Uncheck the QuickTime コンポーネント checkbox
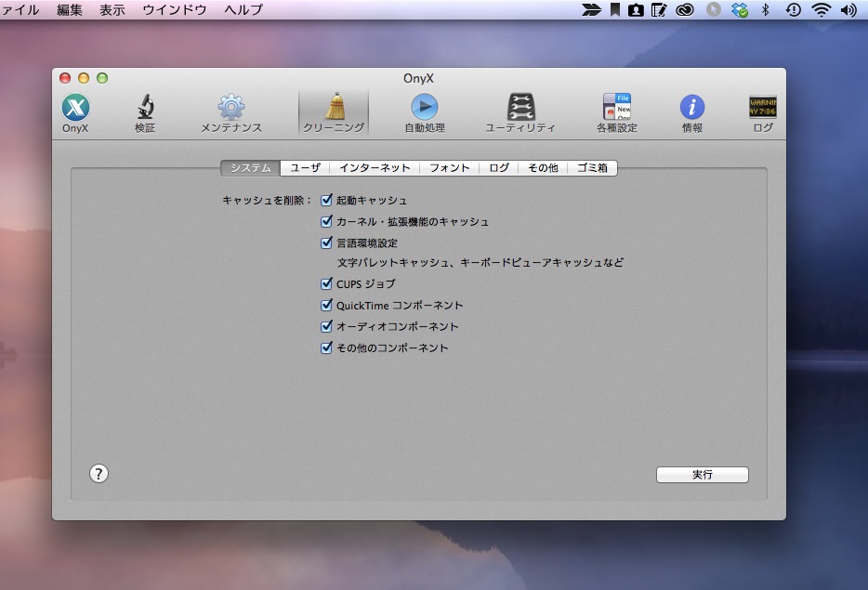The image size is (868, 590). pyautogui.click(x=326, y=305)
